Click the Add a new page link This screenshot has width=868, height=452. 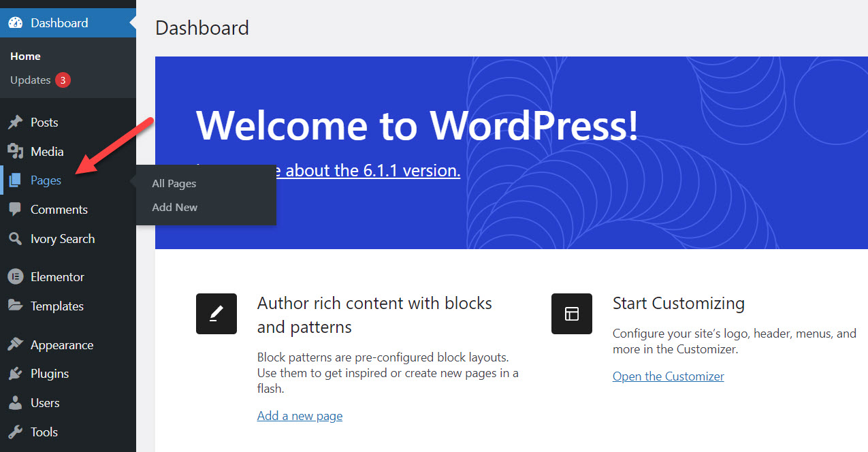click(x=300, y=416)
